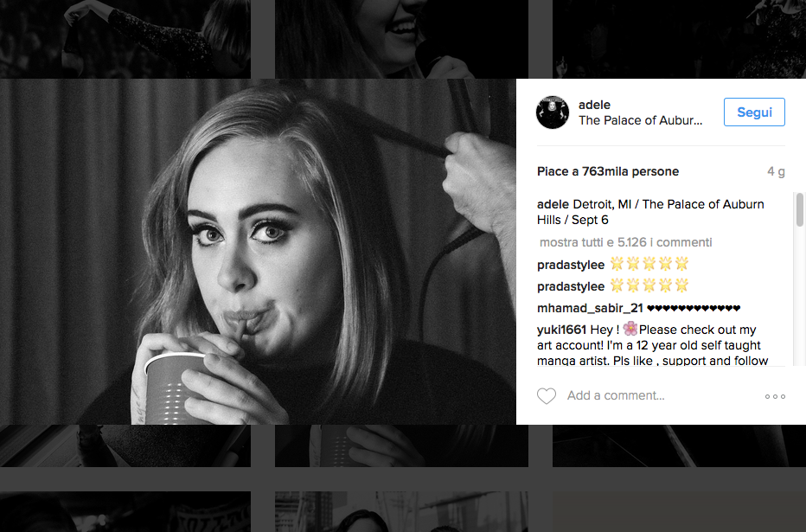View the 763mila persone likes list

608,171
